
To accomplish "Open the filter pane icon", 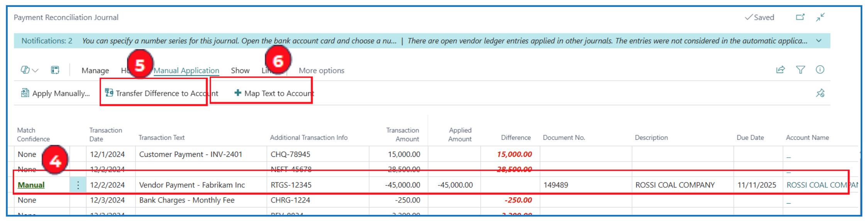I will [800, 70].
